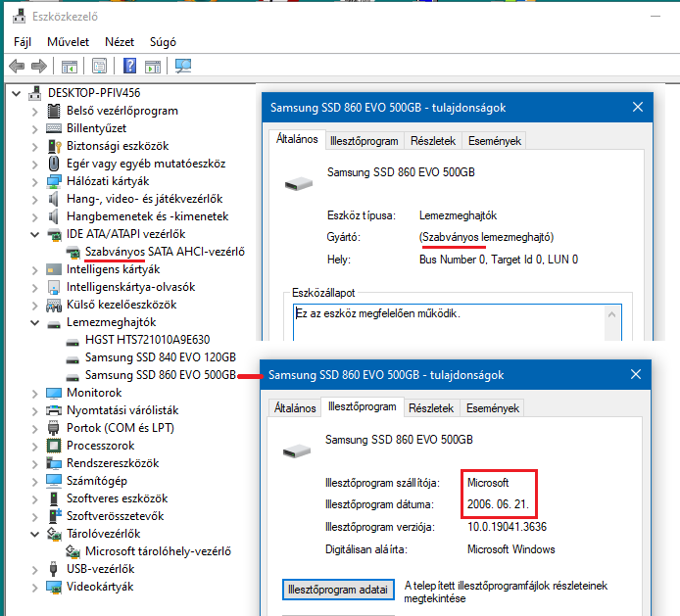Click the 'Bus Number 0, Target Id 0, LUN 0' location text
Viewport: 680px width, 616px height.
click(x=499, y=260)
